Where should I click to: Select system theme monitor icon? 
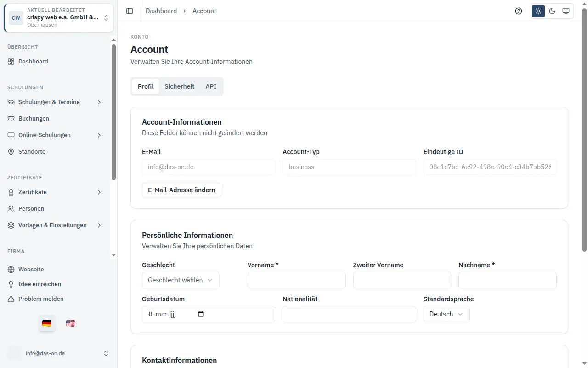(x=566, y=11)
